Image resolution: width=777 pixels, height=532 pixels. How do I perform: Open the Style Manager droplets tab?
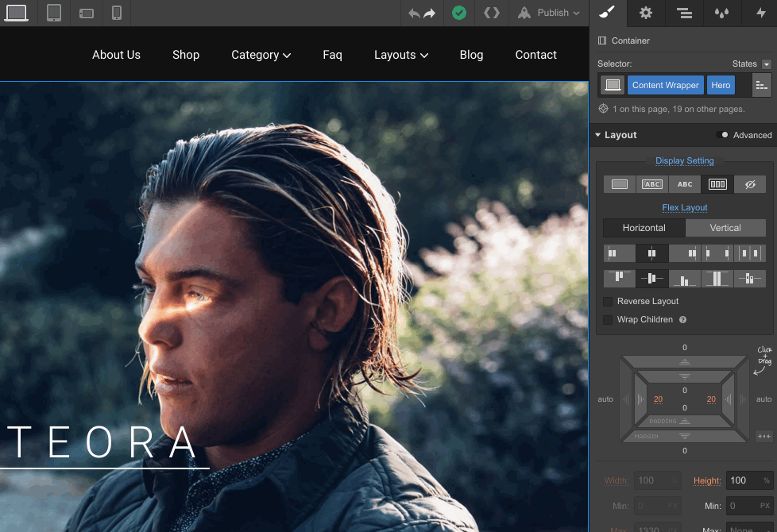click(721, 13)
